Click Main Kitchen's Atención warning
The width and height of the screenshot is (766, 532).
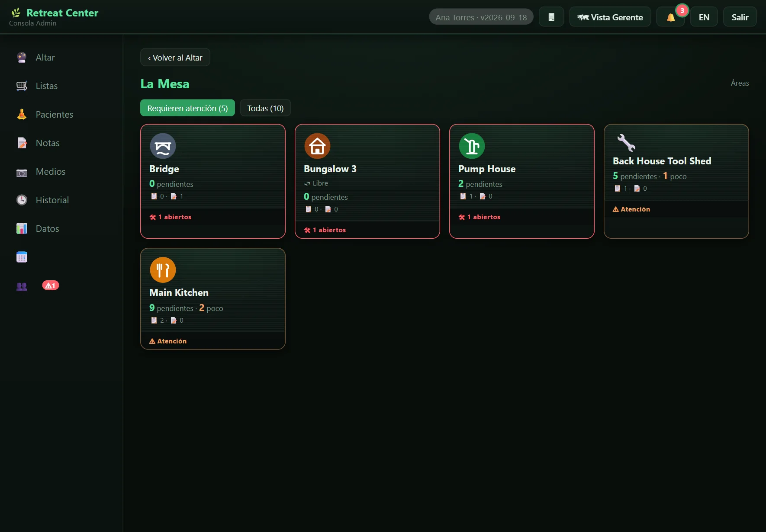[x=168, y=341]
